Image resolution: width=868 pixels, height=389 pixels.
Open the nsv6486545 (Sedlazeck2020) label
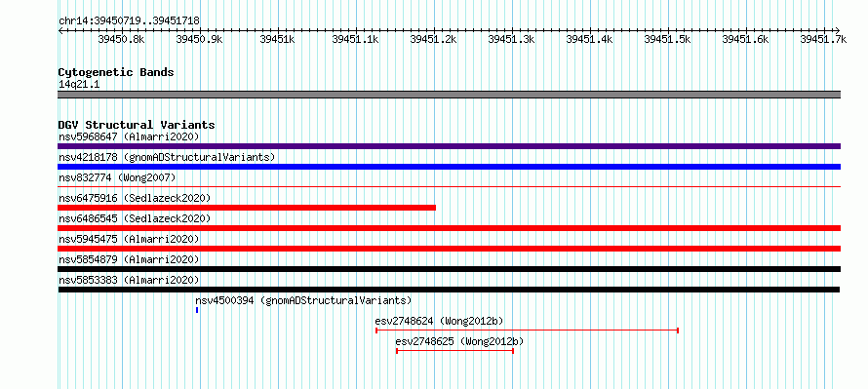(135, 218)
